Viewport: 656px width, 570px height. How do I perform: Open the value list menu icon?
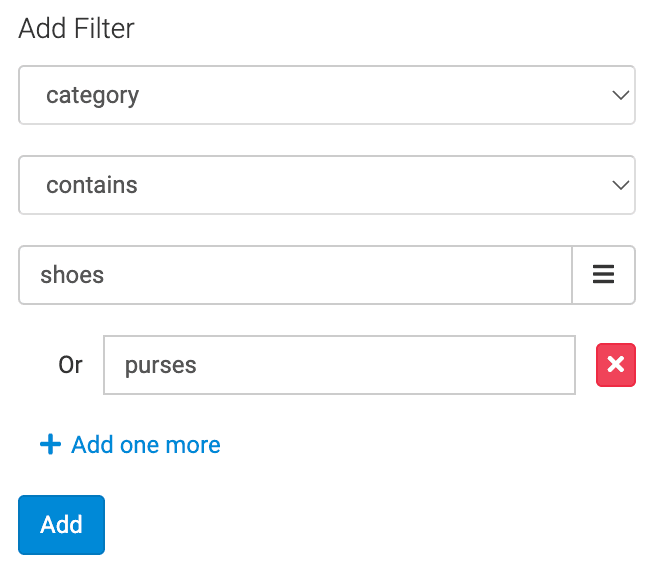coord(603,275)
